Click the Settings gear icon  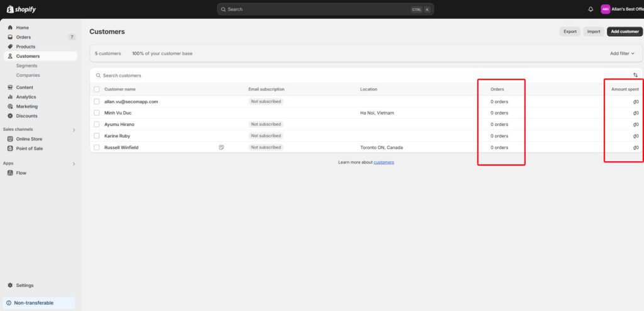click(10, 285)
